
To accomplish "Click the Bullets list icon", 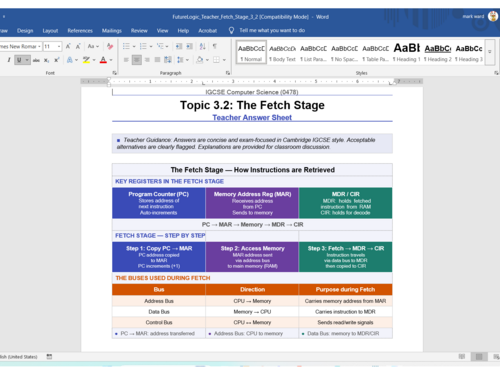I will (x=126, y=46).
